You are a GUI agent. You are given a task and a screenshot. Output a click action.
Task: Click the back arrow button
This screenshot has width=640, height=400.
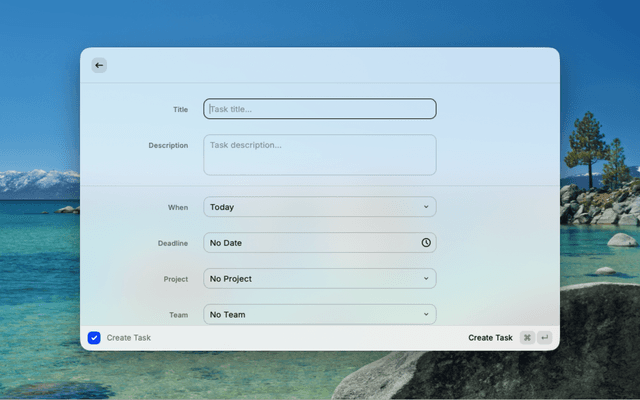pyautogui.click(x=99, y=65)
